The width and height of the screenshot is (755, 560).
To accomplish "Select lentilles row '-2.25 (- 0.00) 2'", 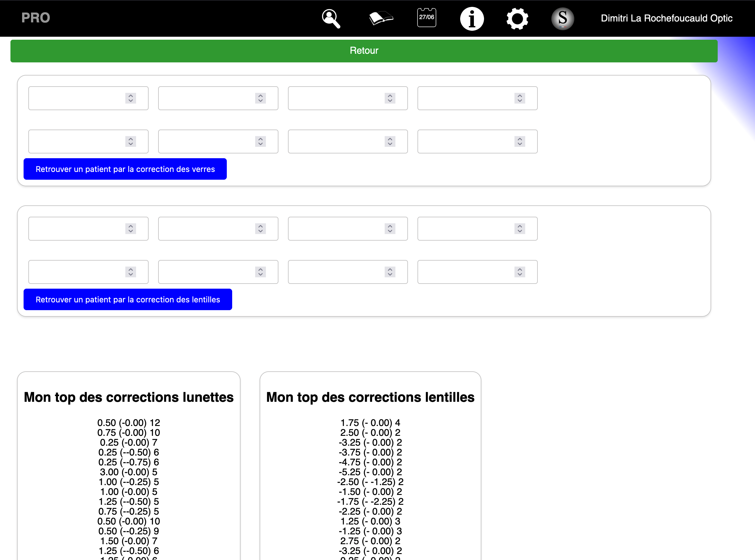I will (370, 512).
